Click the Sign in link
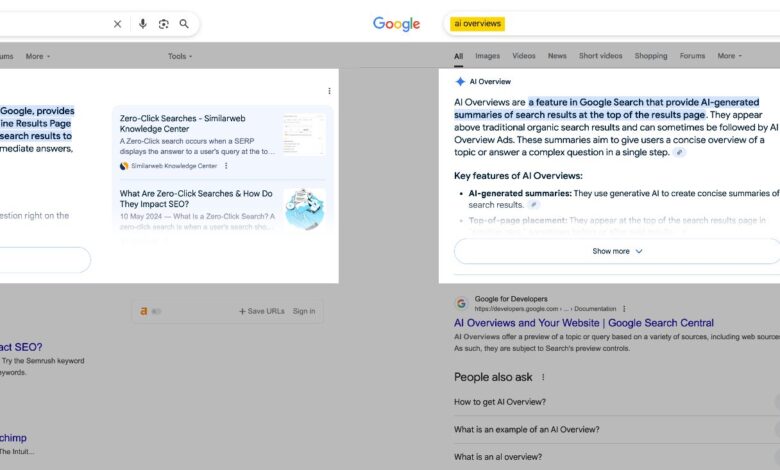The height and width of the screenshot is (470, 780). coord(304,311)
